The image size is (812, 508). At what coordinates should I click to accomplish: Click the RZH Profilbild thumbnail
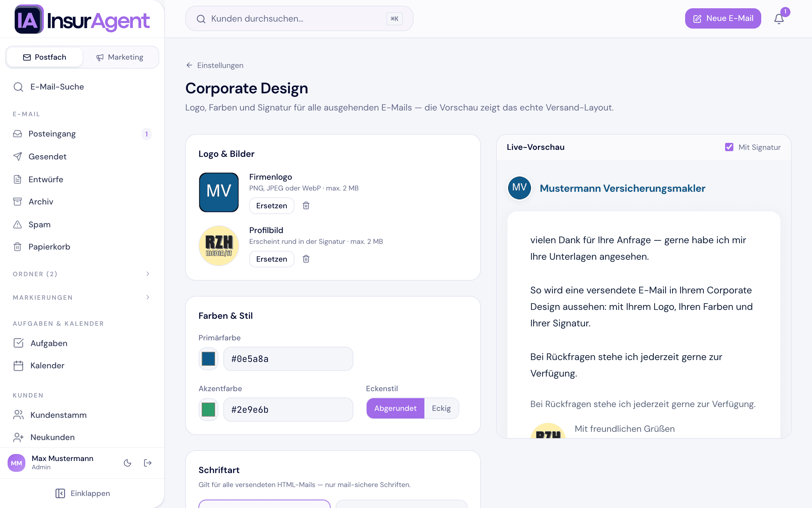[219, 246]
